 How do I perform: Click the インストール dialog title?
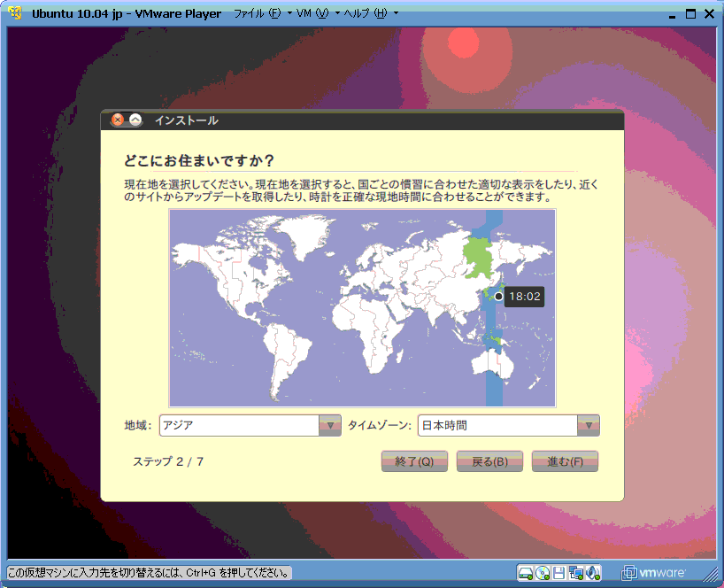point(187,120)
